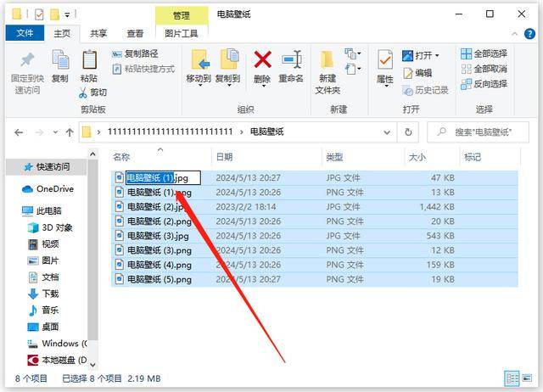Sort by the Type (类型) column header

click(x=363, y=157)
